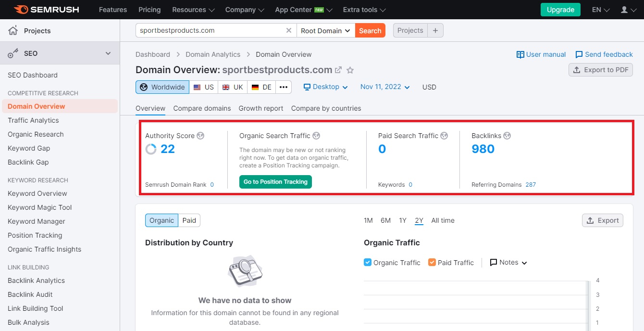Star the sportbestproducts.com domain

(350, 70)
